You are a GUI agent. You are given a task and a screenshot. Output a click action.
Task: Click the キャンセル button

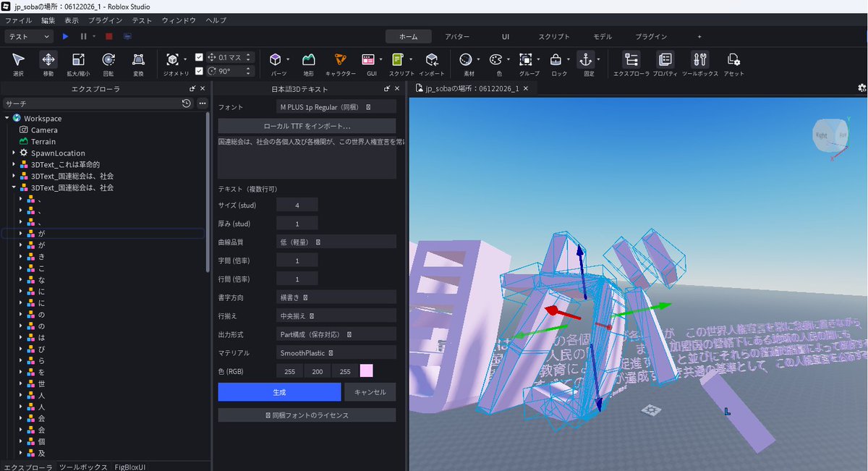point(370,391)
